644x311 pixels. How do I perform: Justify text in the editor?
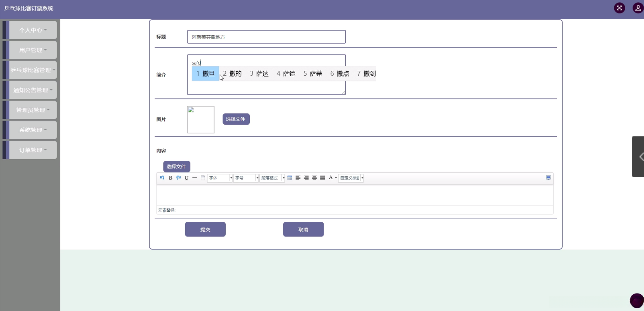(322, 178)
